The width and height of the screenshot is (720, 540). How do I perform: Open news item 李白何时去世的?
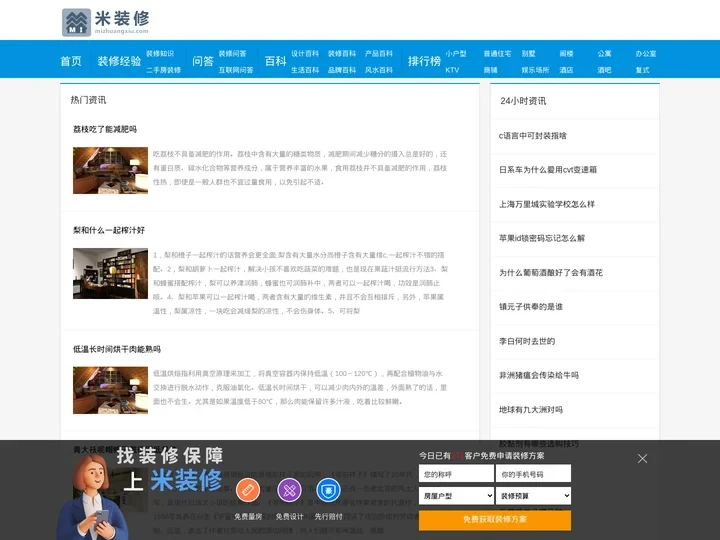527,341
